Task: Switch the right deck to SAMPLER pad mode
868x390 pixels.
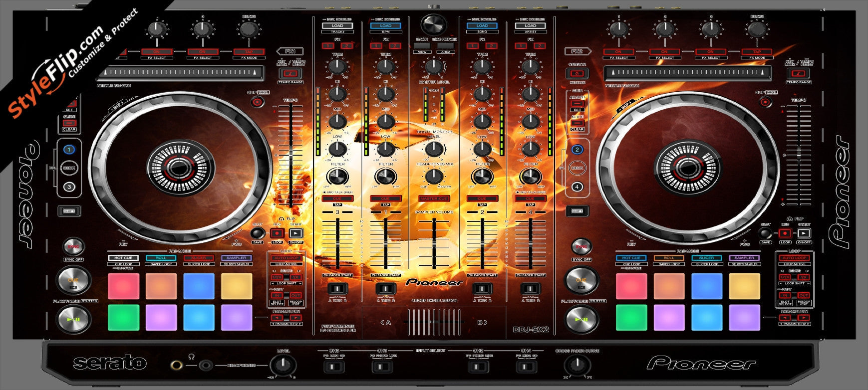Action: pos(744,258)
